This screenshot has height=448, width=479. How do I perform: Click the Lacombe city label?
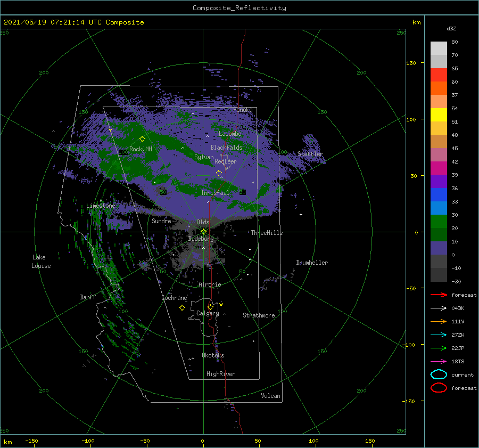click(230, 134)
